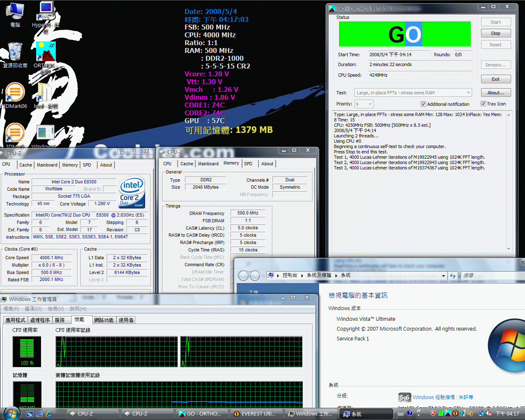Click the Windows Experience Index 5.6 badge

coord(404,397)
